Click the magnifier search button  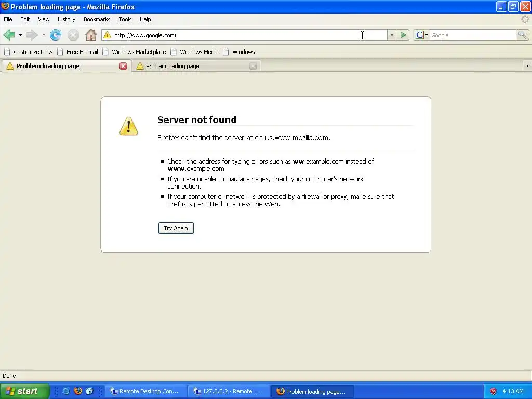522,35
